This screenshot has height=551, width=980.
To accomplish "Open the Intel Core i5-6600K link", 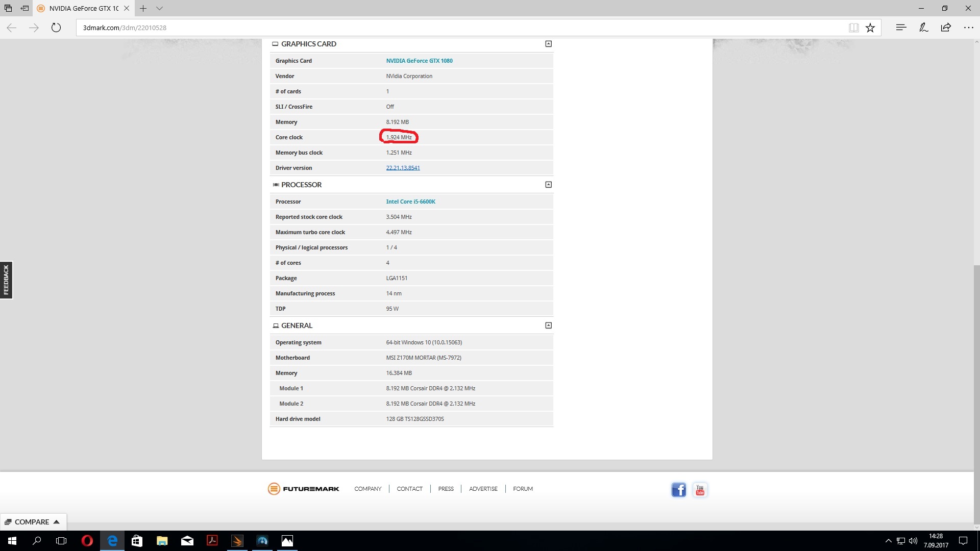I will (x=410, y=202).
